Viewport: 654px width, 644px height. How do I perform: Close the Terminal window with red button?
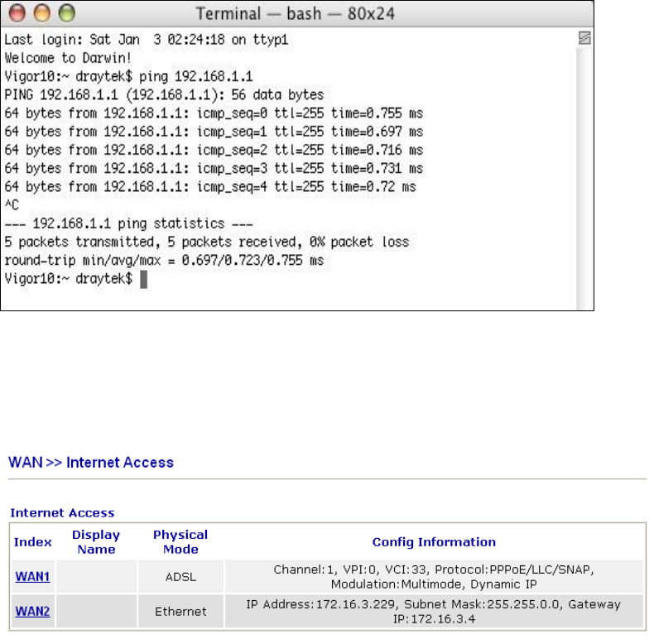click(x=17, y=13)
